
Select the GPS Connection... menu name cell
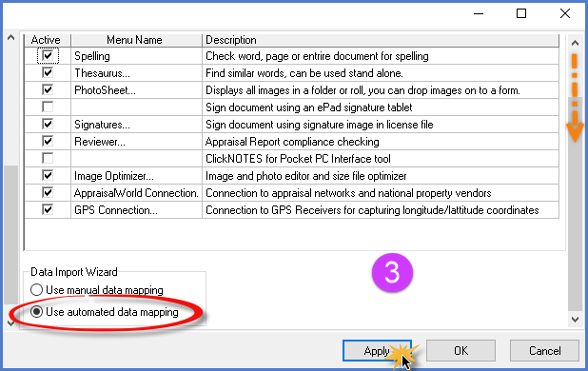(x=136, y=210)
